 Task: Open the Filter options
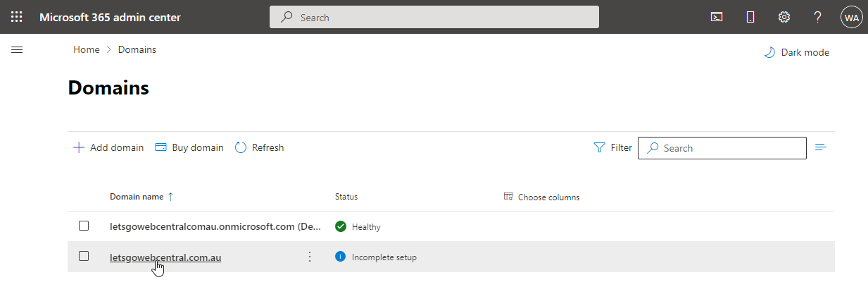(x=612, y=147)
